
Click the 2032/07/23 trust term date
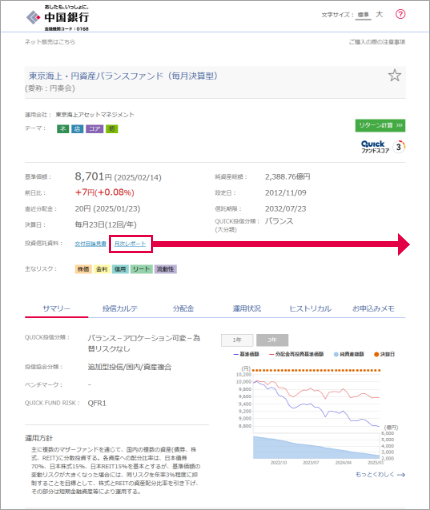point(286,209)
